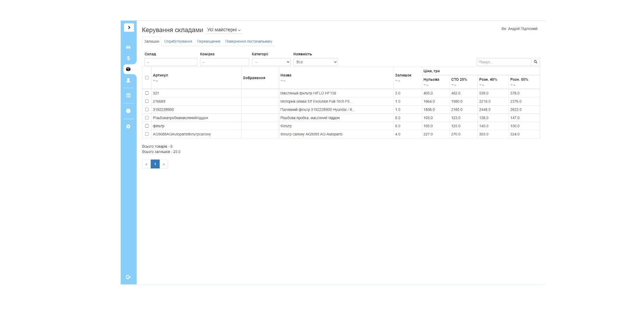Open the Усі майстерні workshop dropdown

(224, 30)
